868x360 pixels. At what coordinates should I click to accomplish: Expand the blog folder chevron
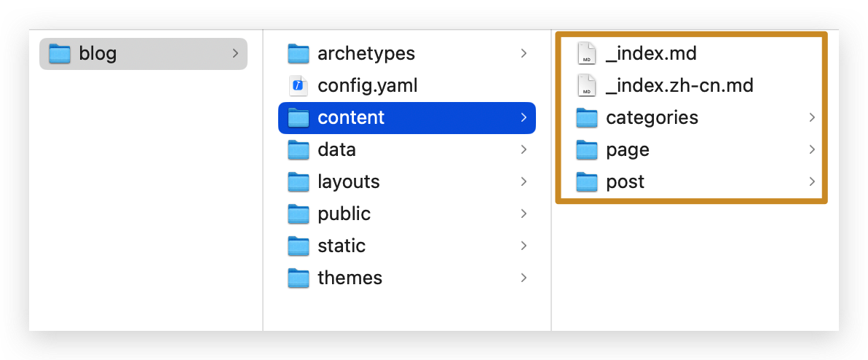tap(234, 53)
